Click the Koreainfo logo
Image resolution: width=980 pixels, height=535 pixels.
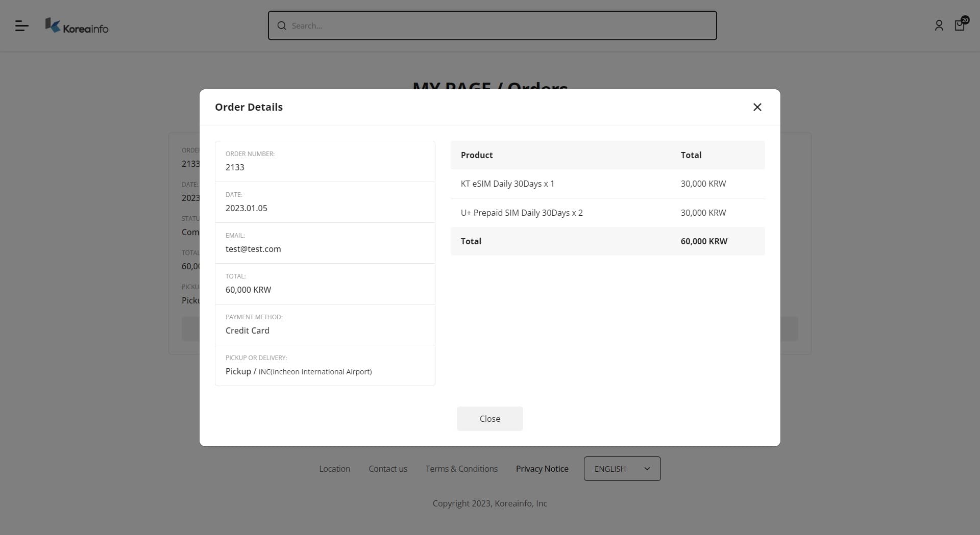click(77, 26)
